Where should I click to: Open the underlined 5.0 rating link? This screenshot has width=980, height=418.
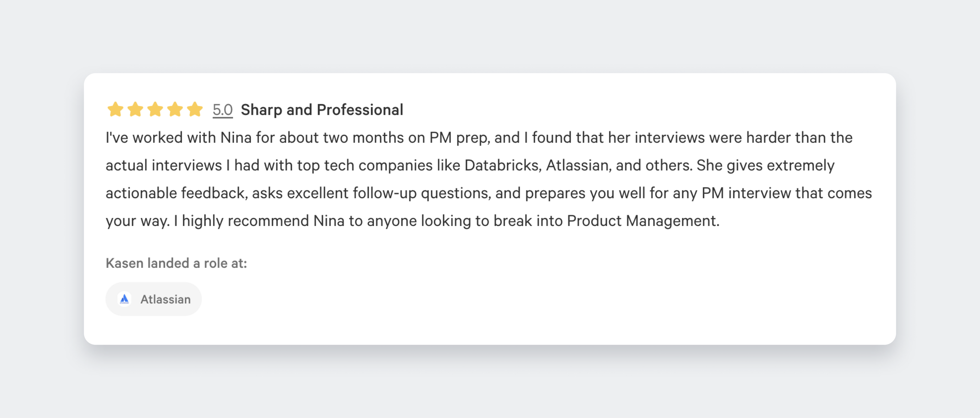pos(223,110)
